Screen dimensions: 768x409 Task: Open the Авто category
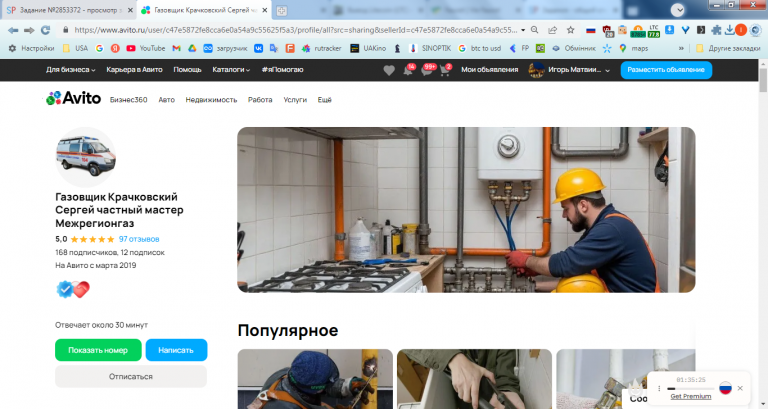pyautogui.click(x=167, y=99)
